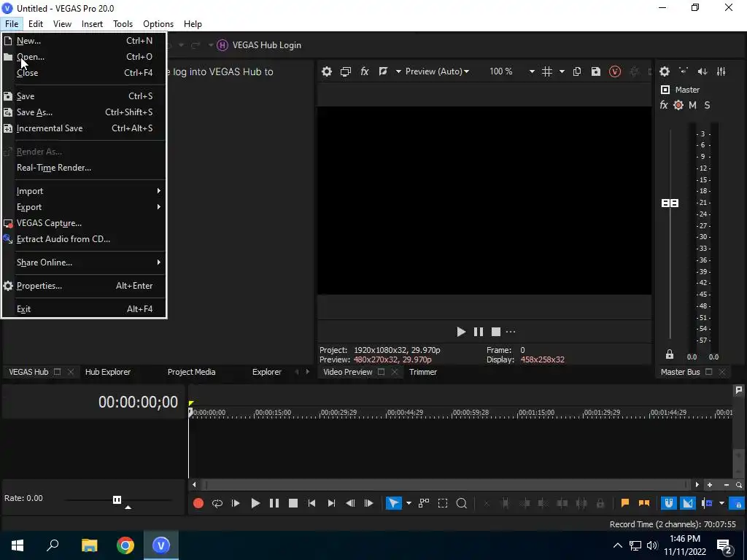Screen dimensions: 747x560
Task: Click the Master bus square icon
Action: click(x=665, y=90)
